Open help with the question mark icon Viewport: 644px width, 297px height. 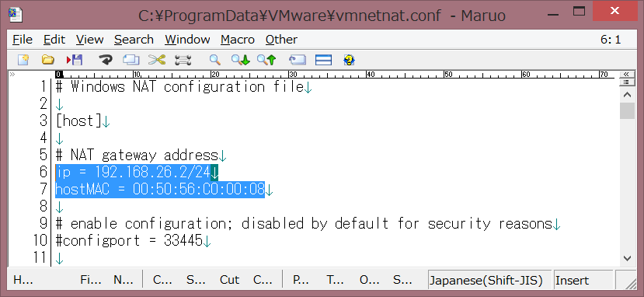click(349, 60)
